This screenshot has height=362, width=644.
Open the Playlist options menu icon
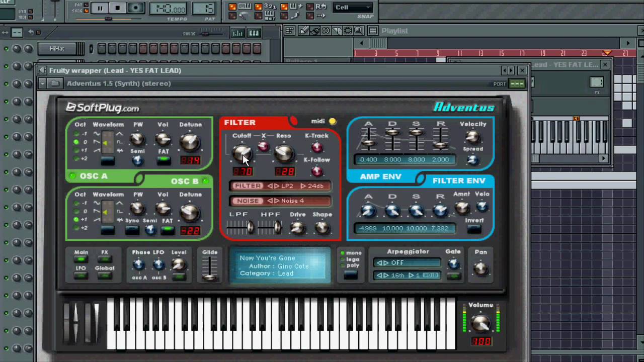[x=289, y=31]
